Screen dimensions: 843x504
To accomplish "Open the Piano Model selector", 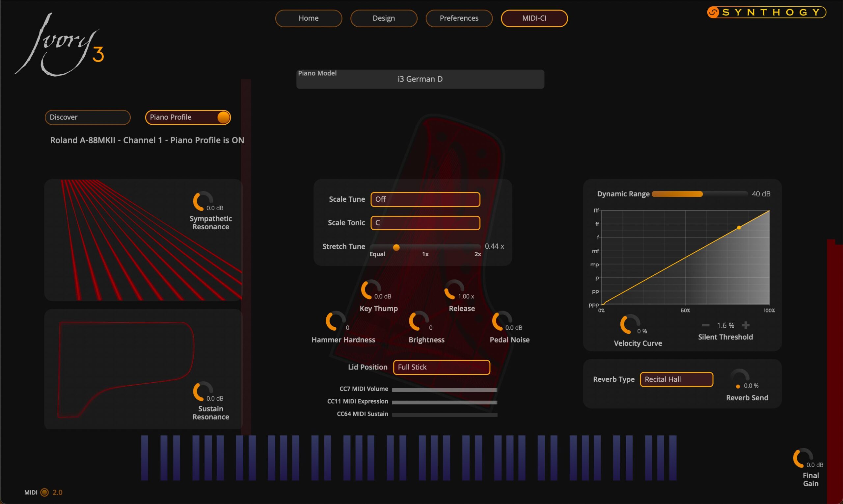I will coord(420,79).
